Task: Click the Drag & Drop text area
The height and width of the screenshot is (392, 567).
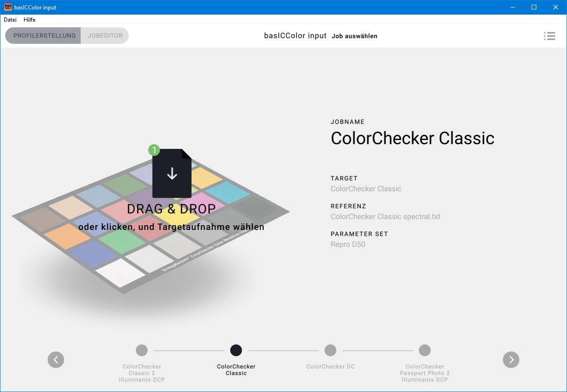Action: 171,209
